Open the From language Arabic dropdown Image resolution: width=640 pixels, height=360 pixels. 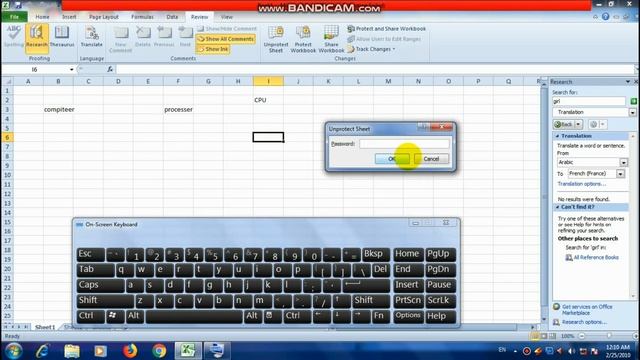click(624, 162)
